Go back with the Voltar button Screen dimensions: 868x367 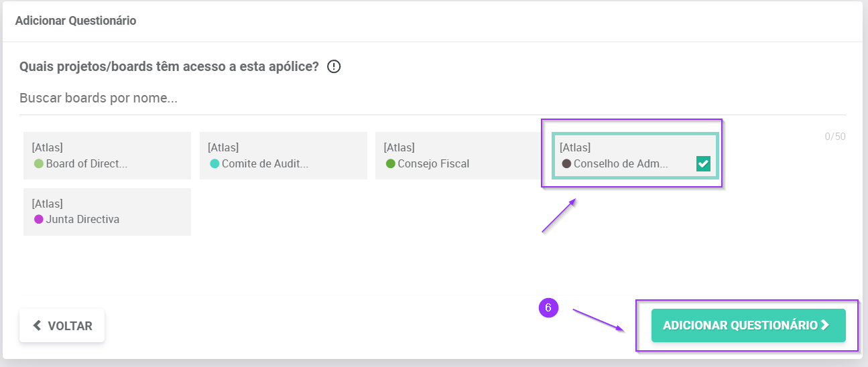click(x=62, y=326)
